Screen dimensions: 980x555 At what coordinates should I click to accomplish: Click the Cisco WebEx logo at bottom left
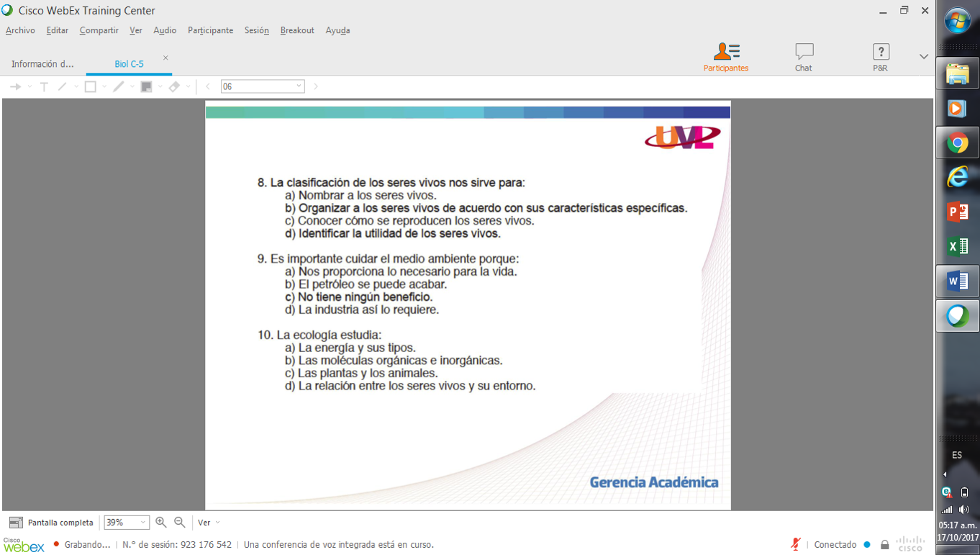click(24, 545)
